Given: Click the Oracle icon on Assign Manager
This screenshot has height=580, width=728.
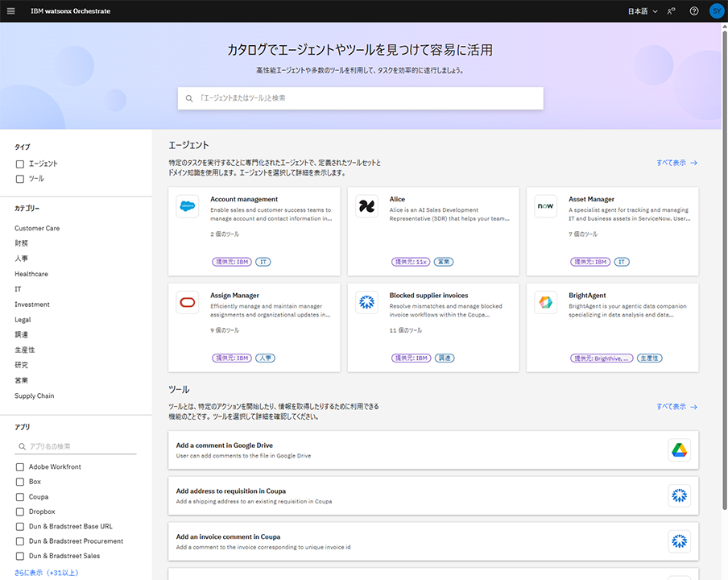Looking at the screenshot, I should 188,303.
